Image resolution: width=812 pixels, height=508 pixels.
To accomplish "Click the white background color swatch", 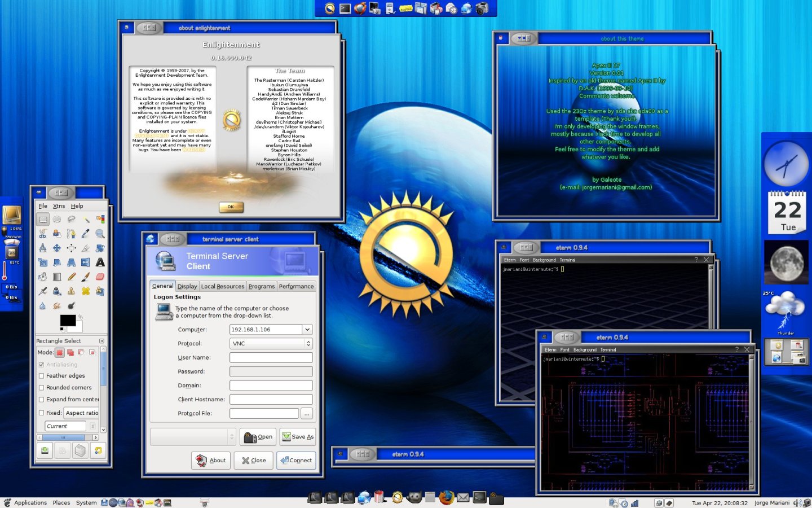I will coord(78,327).
